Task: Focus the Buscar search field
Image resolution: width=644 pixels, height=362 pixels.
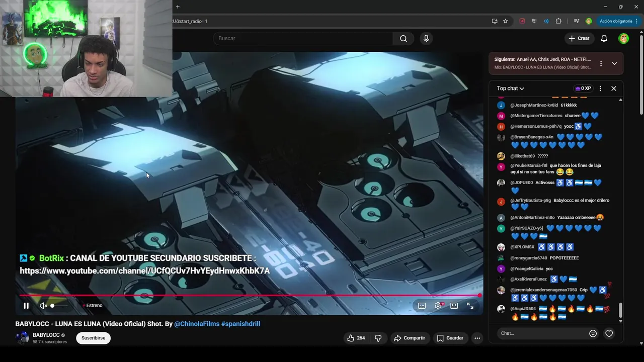Action: coord(303,38)
